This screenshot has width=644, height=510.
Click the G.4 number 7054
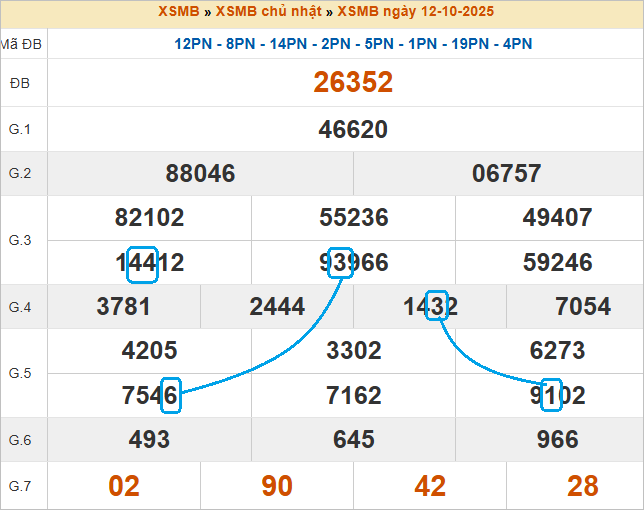[582, 307]
